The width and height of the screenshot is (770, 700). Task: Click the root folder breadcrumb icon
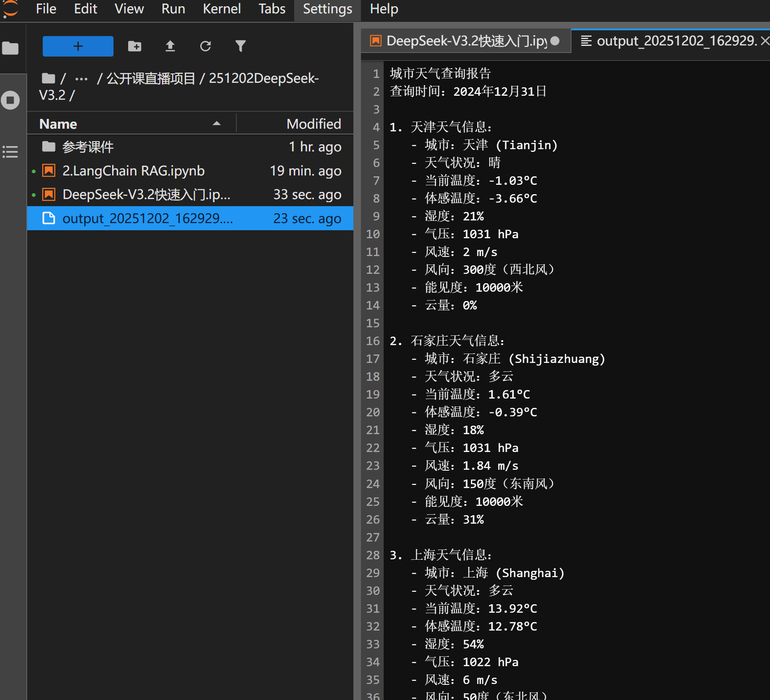[x=48, y=79]
